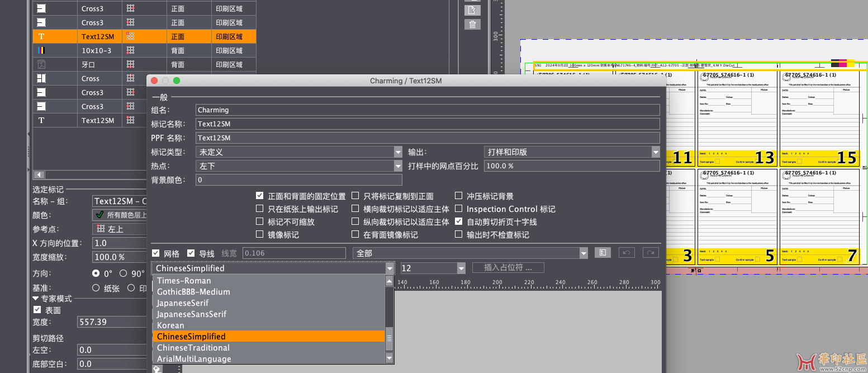868x373 pixels.
Task: Click the file icon of the 牙口 row
Action: click(x=41, y=64)
